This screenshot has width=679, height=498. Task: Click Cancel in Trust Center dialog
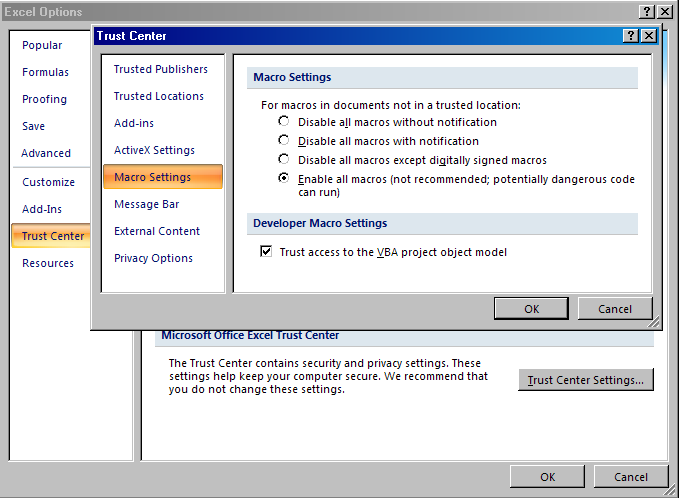(615, 309)
